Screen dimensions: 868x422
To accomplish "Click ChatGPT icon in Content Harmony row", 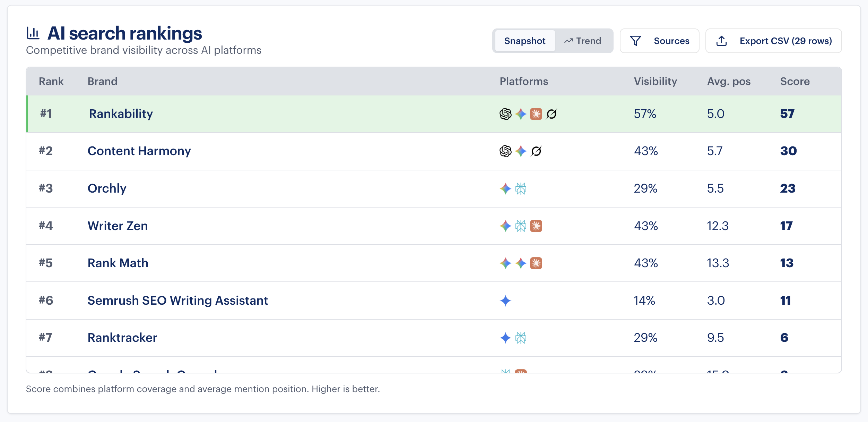I will point(505,151).
